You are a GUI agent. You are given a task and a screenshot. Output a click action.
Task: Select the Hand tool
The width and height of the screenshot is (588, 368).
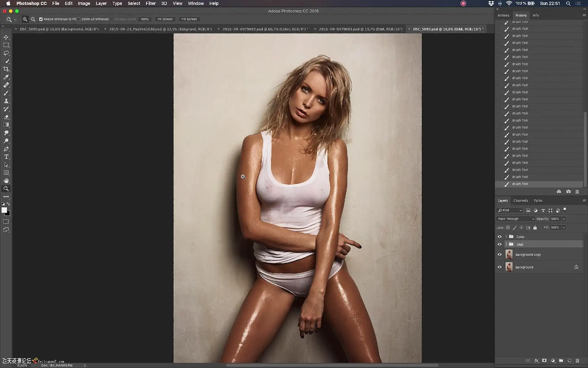[x=6, y=181]
